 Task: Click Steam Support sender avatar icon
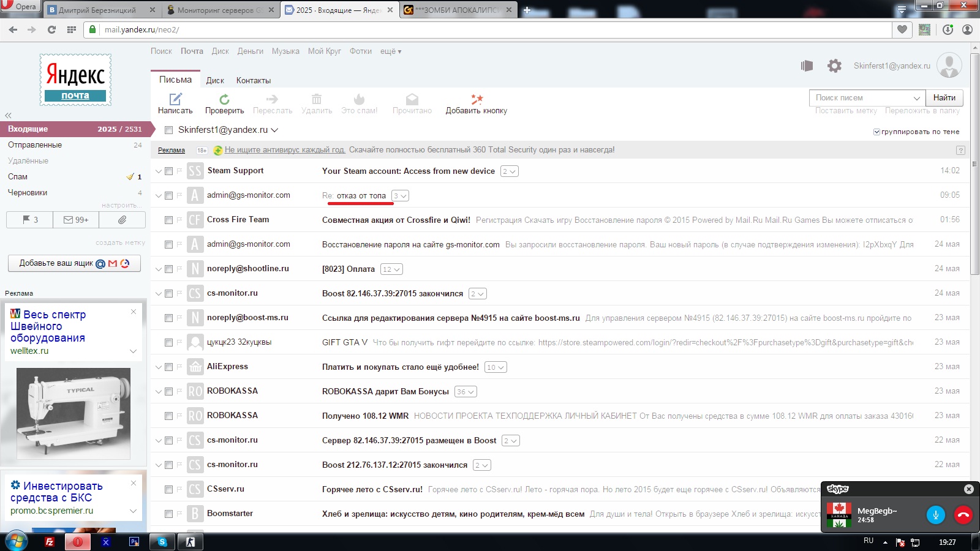click(x=195, y=171)
